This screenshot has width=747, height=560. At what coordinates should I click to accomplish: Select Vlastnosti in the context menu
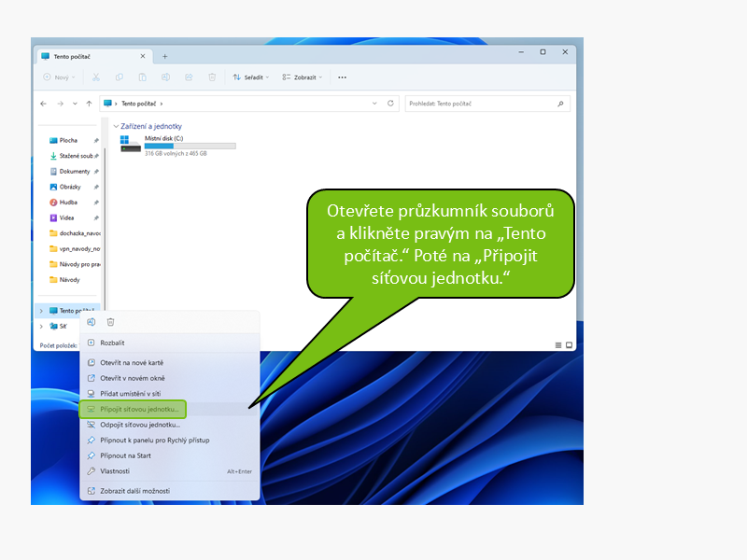pyautogui.click(x=115, y=471)
